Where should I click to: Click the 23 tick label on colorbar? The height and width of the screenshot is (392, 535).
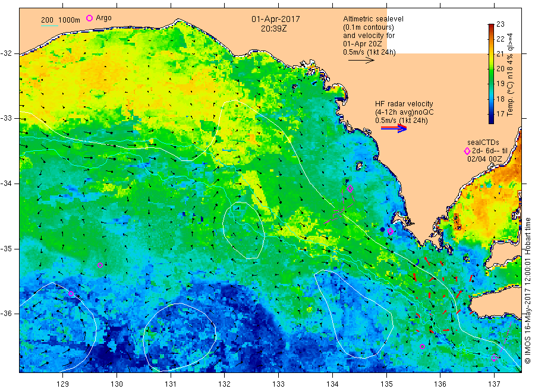click(500, 24)
